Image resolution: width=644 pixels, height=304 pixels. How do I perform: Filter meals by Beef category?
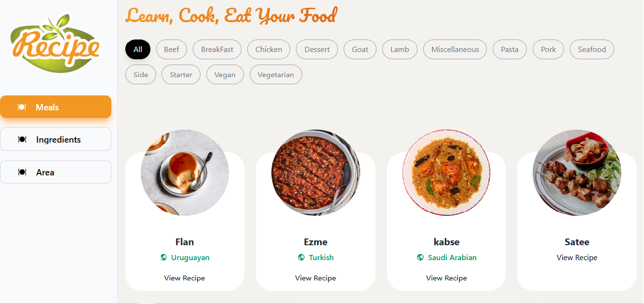click(x=172, y=49)
